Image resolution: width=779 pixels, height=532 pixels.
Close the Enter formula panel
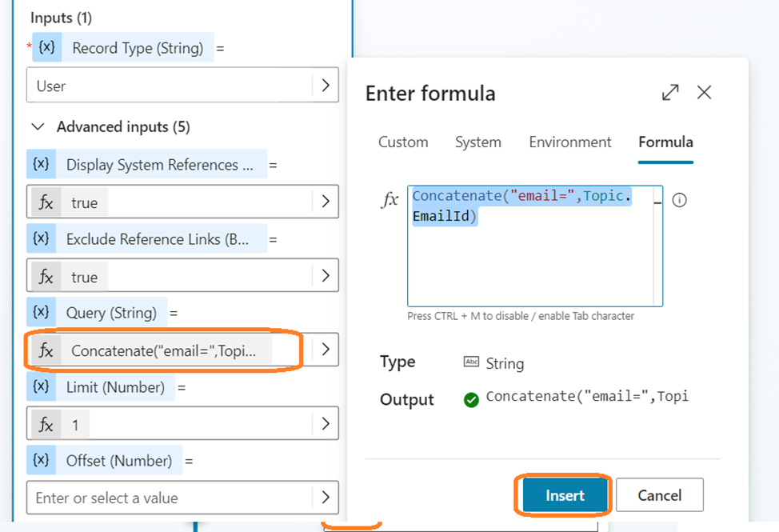click(704, 93)
